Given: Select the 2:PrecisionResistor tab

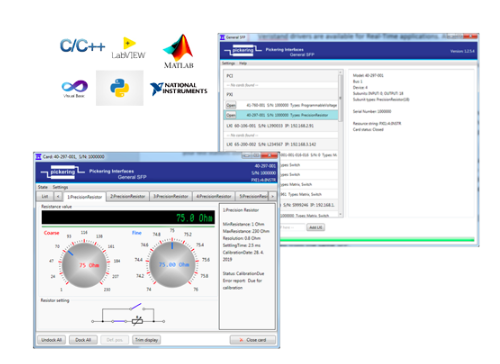Looking at the screenshot, I should pos(128,196).
